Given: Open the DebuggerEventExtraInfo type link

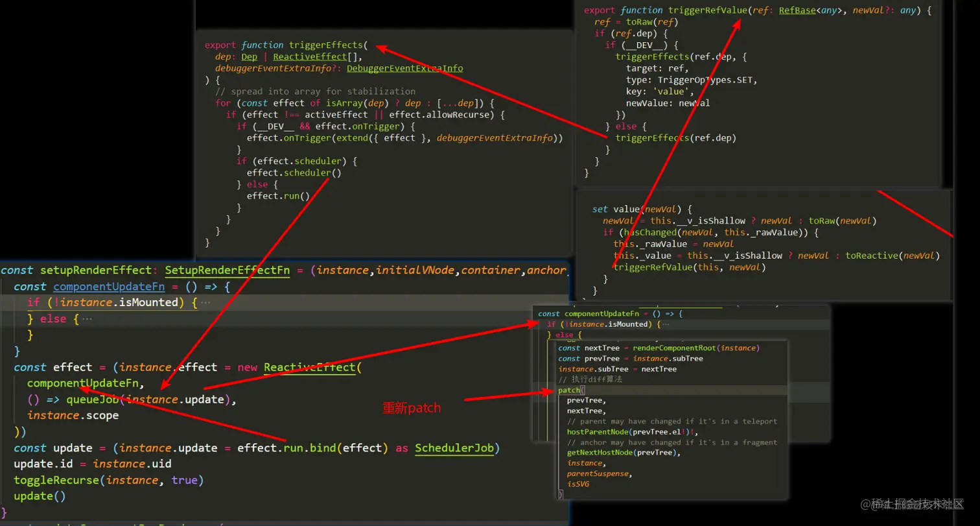Looking at the screenshot, I should click(404, 68).
